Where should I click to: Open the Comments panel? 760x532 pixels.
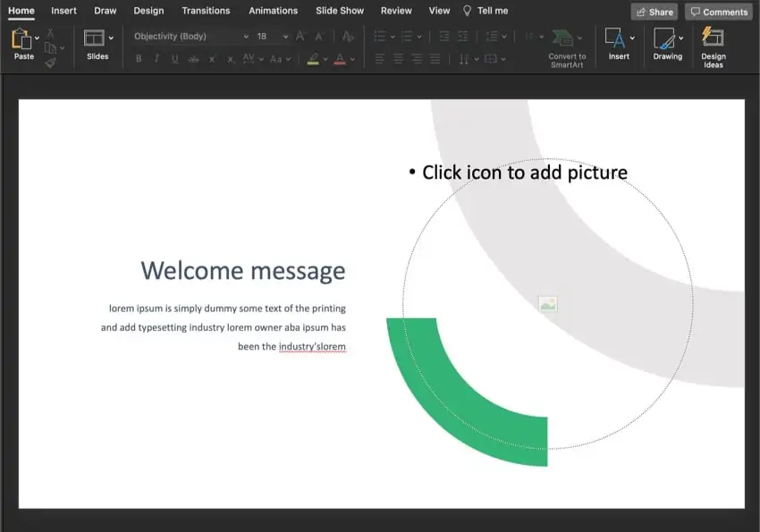[x=719, y=12]
